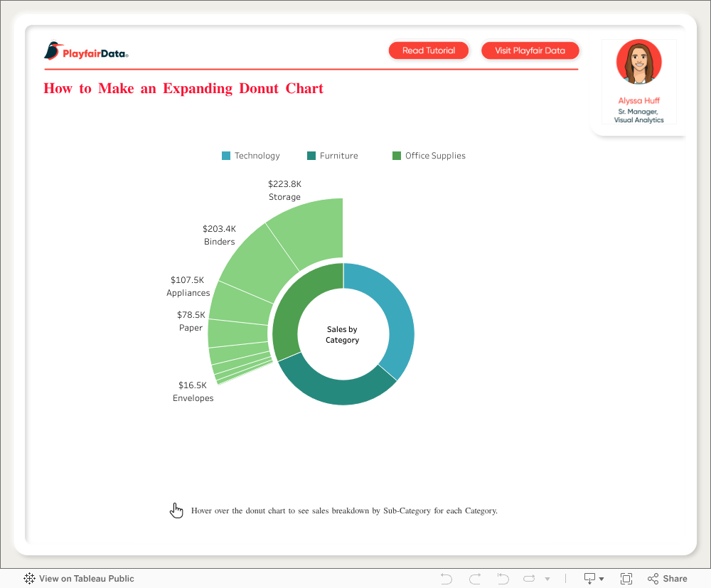This screenshot has width=711, height=588.
Task: Click Alyssa Huff's avatar picture
Action: [638, 63]
